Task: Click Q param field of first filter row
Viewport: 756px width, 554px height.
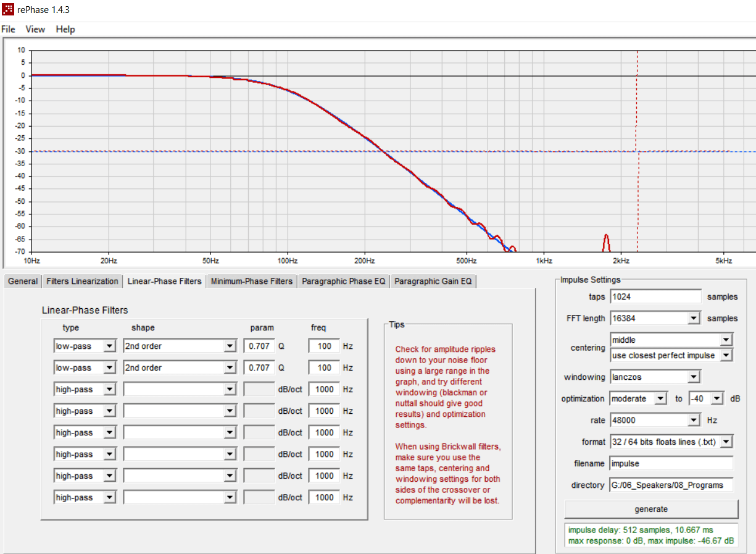Action: coord(259,346)
